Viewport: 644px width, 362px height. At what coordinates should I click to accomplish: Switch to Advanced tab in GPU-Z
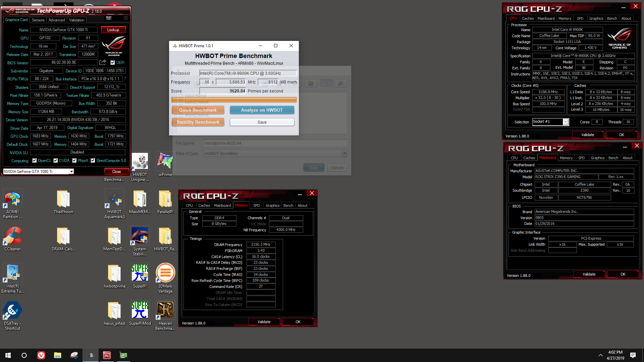coord(57,20)
